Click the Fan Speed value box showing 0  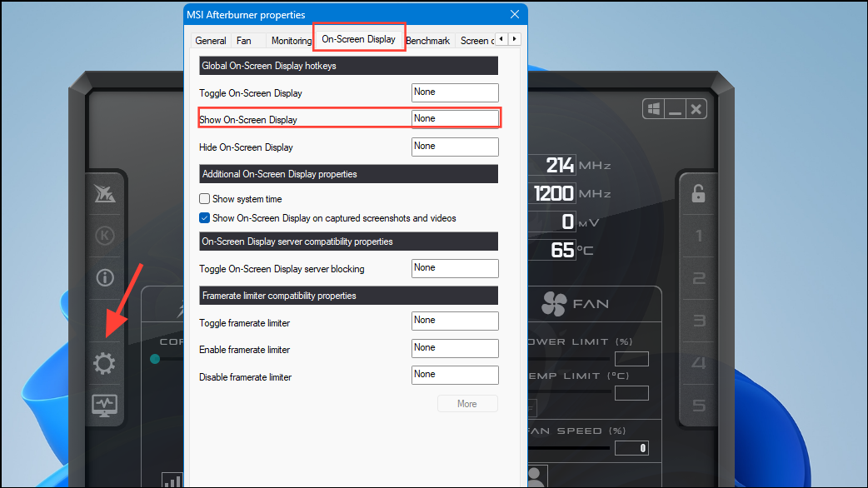tap(631, 448)
